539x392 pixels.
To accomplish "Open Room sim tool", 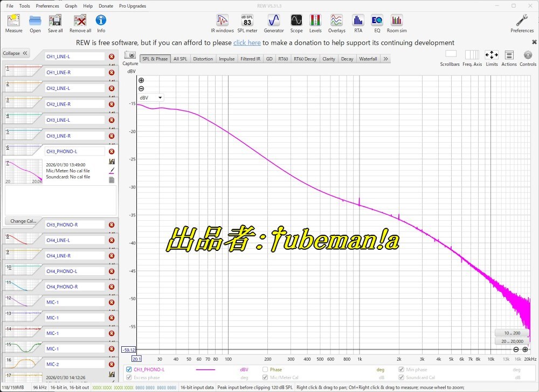I will pyautogui.click(x=397, y=23).
